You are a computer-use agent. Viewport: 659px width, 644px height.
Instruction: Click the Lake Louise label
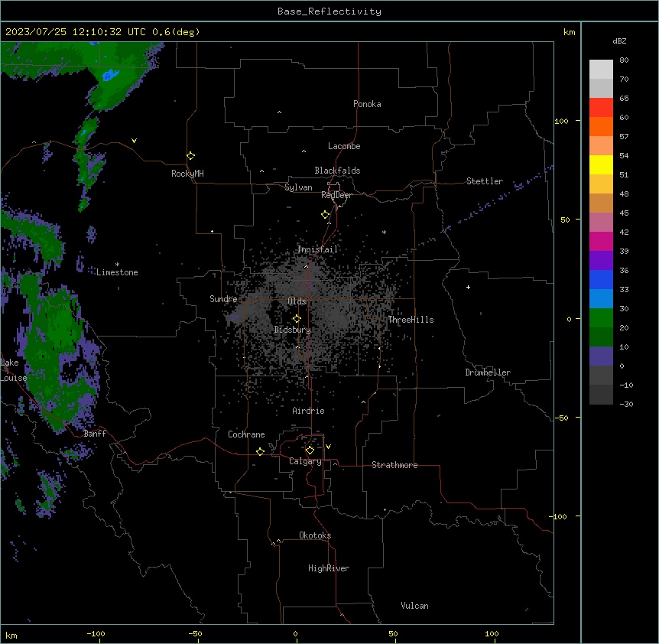pyautogui.click(x=14, y=370)
